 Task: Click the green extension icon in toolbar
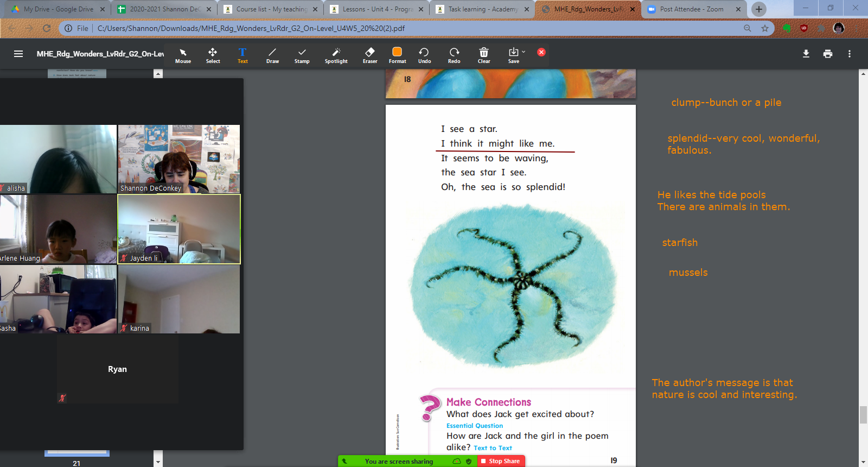pos(787,28)
